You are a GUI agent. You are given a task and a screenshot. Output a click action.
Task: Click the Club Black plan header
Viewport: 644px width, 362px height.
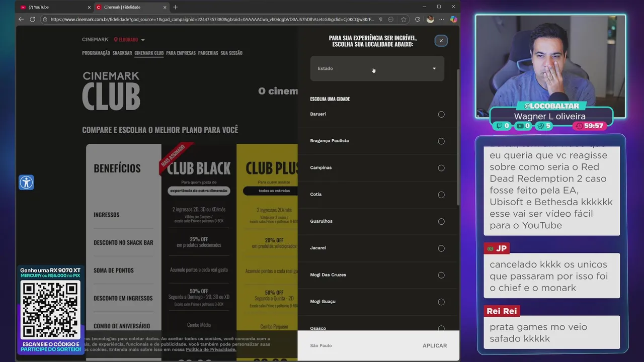[199, 167]
